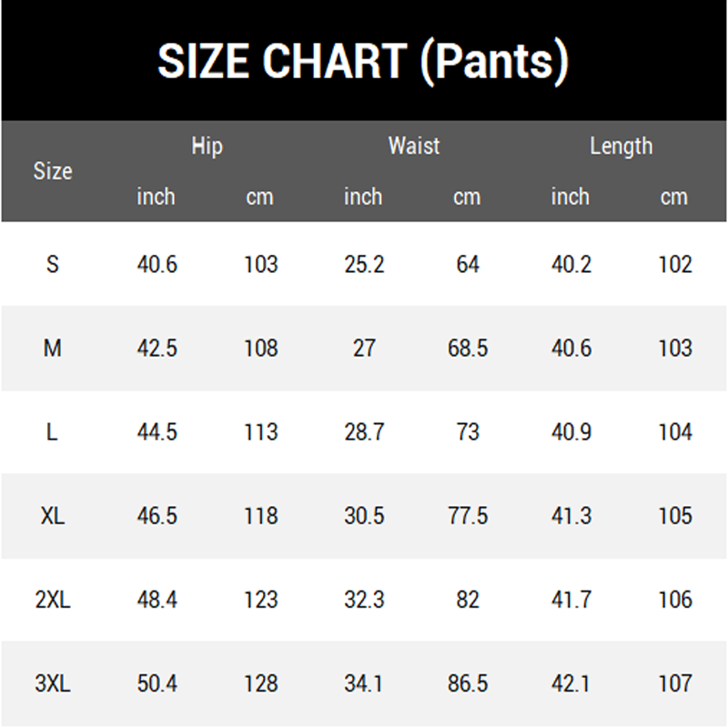Select the Hip column header
The height and width of the screenshot is (728, 728).
pyautogui.click(x=207, y=147)
